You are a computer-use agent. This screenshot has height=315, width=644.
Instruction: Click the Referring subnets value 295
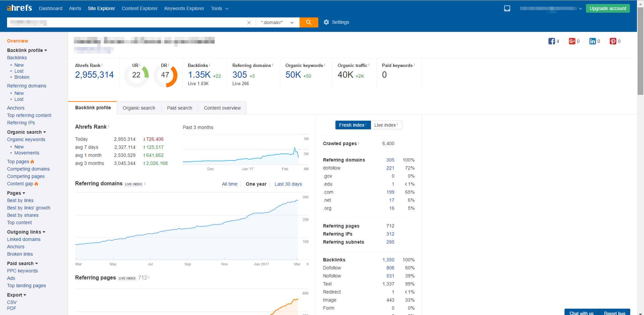[390, 242]
